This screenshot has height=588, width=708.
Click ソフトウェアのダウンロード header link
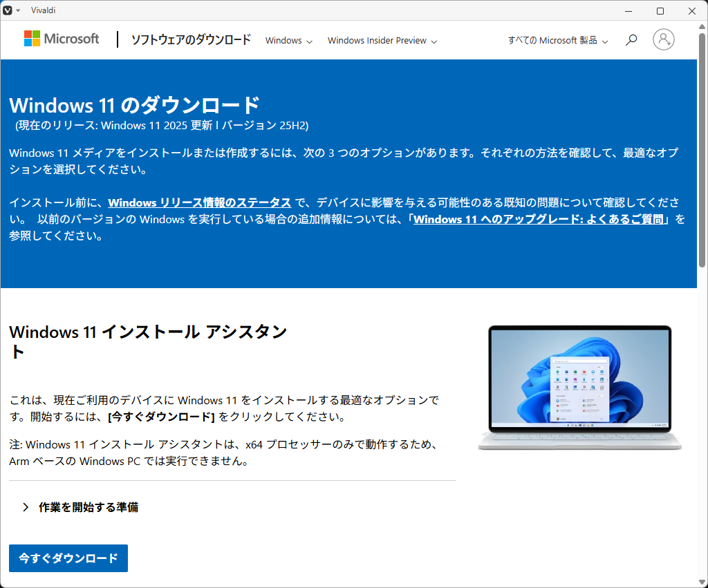pos(191,39)
